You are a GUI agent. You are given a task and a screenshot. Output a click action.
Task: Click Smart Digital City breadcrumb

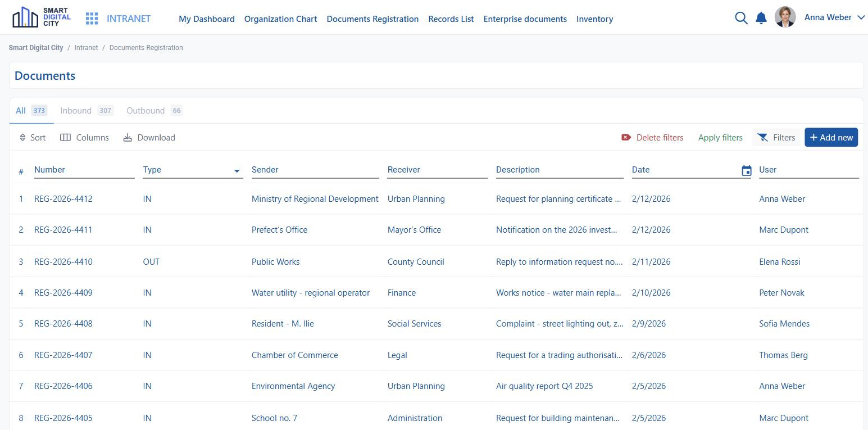(x=36, y=48)
